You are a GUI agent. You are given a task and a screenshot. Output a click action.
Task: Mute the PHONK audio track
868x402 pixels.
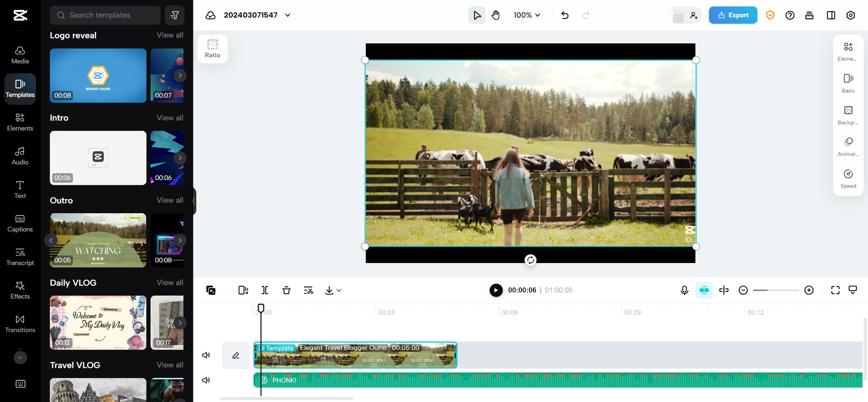206,380
